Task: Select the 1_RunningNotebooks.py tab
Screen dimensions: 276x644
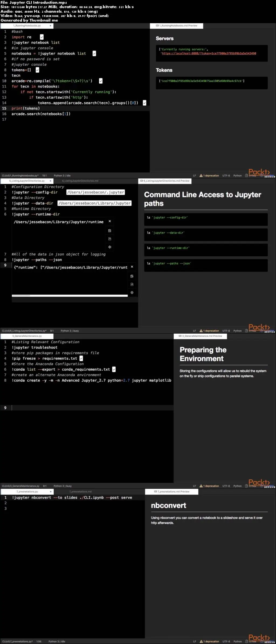Action: (27, 26)
